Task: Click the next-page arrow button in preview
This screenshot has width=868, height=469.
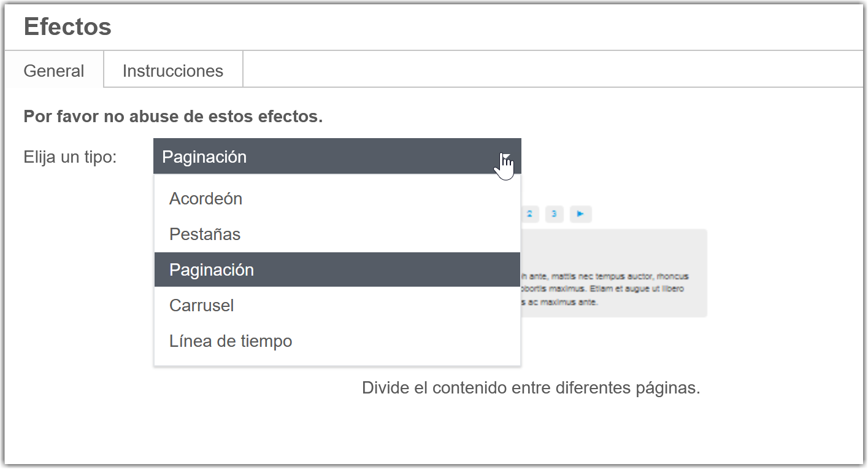Action: (580, 214)
